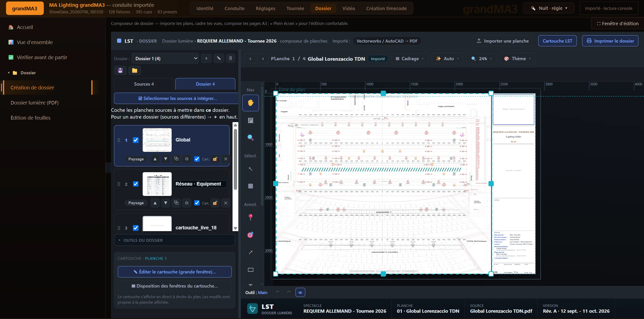Click Imprimer le dossier
The height and width of the screenshot is (319, 644).
610,41
